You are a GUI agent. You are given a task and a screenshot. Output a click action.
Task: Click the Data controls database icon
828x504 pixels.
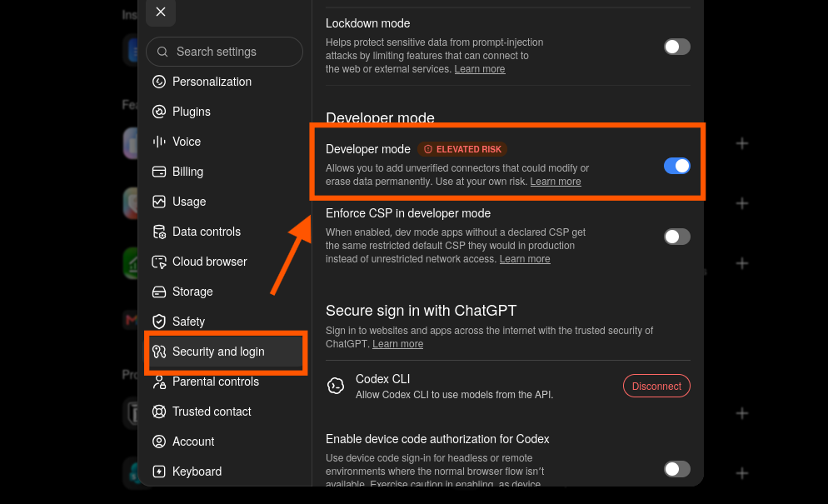pyautogui.click(x=159, y=232)
